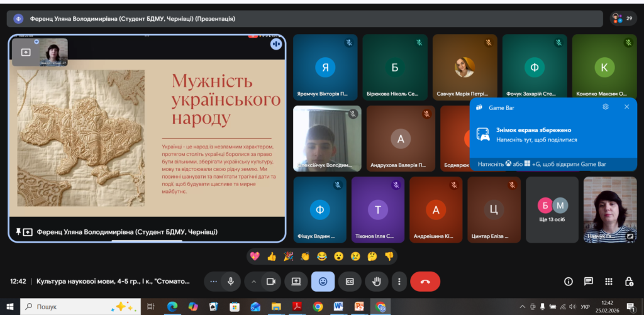Expand the 'Ще 13 осіб' participants tile
The height and width of the screenshot is (315, 644).
click(x=552, y=209)
